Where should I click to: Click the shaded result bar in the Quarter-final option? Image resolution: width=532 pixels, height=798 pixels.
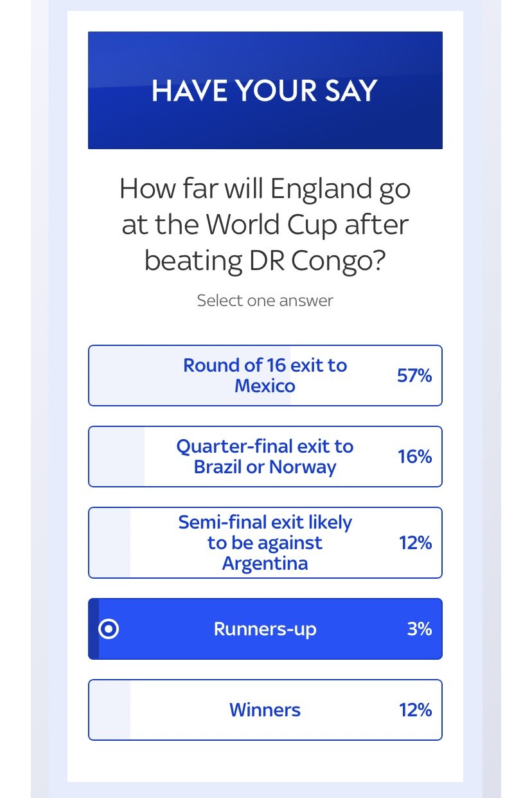[x=117, y=457]
